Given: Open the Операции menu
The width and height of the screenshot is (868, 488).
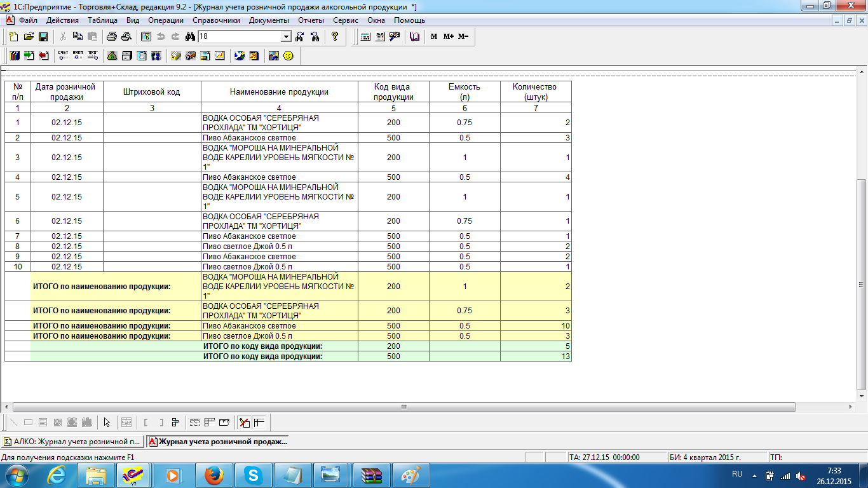Looking at the screenshot, I should coord(165,20).
